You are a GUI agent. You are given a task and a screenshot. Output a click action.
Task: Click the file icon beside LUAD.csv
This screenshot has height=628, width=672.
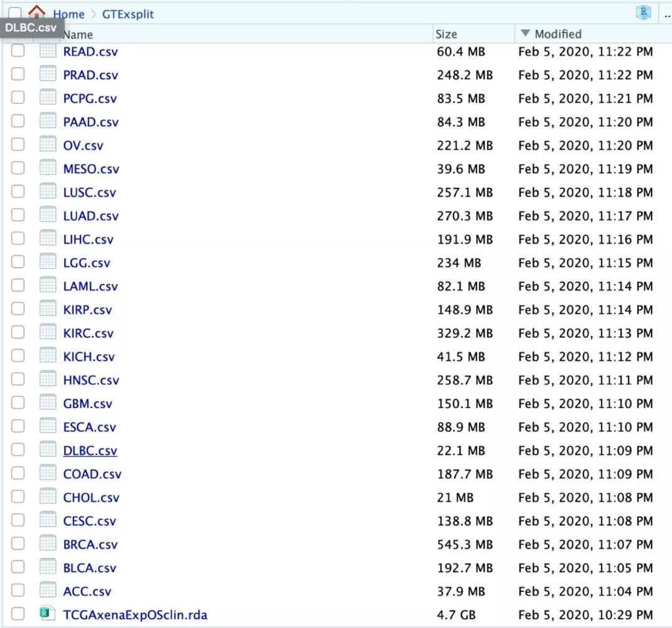coord(47,215)
